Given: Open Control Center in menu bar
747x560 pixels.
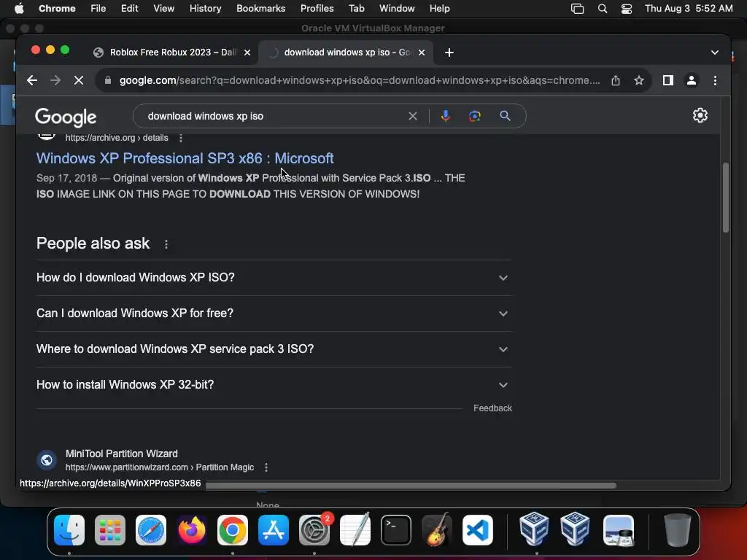Looking at the screenshot, I should pyautogui.click(x=627, y=9).
